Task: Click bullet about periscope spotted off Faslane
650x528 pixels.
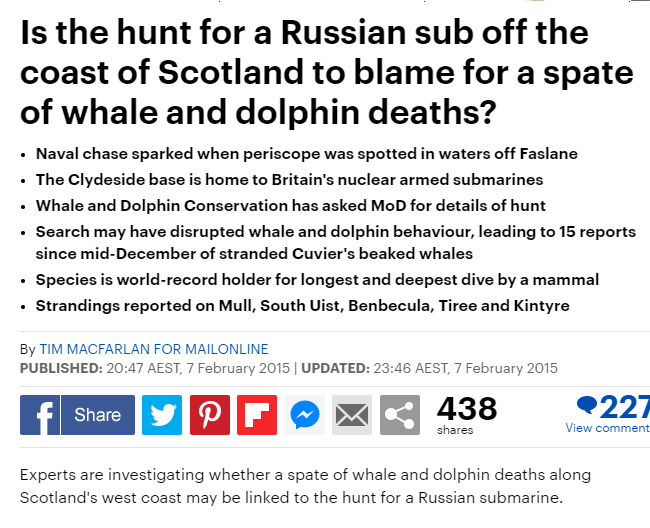Action: coord(306,154)
